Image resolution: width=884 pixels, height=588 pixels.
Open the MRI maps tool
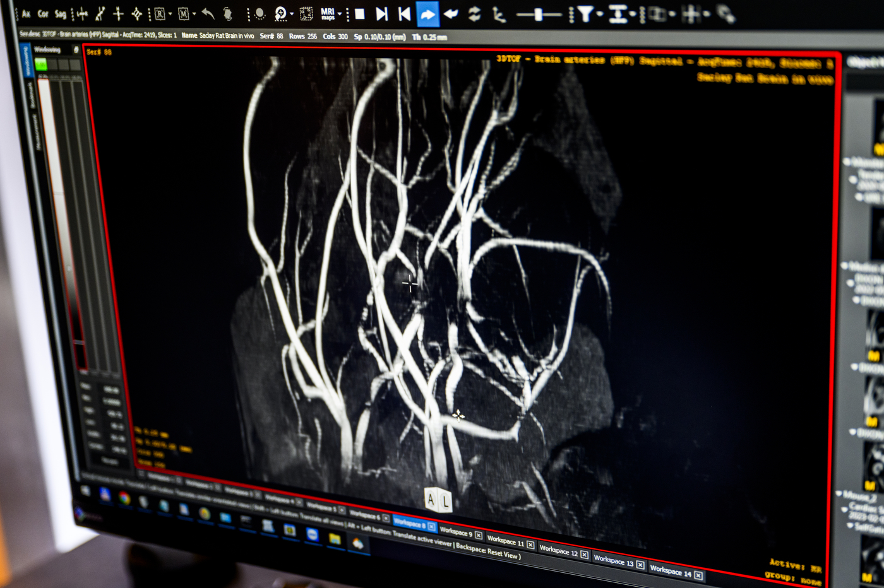(328, 13)
